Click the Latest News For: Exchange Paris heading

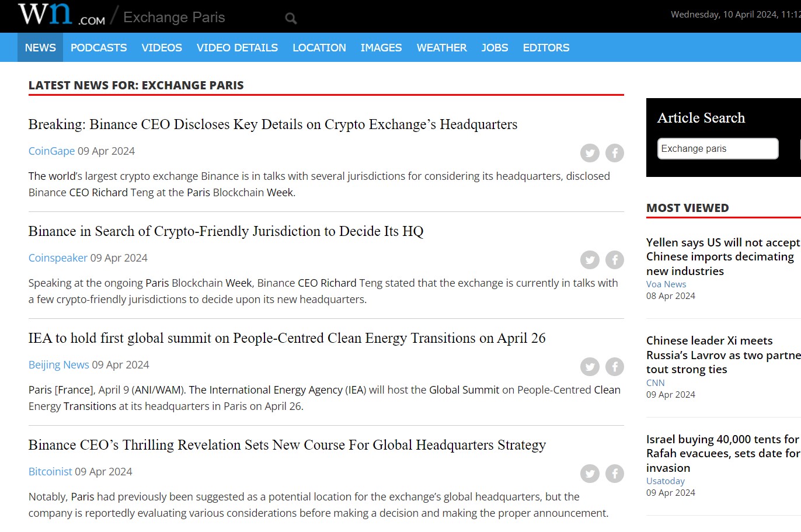tap(136, 85)
